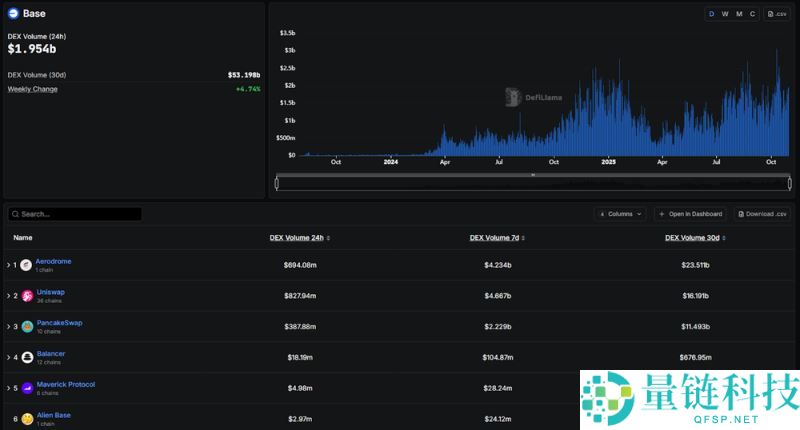Switch chart to cumulative (C) view
Image resolution: width=800 pixels, height=430 pixels.
752,14
